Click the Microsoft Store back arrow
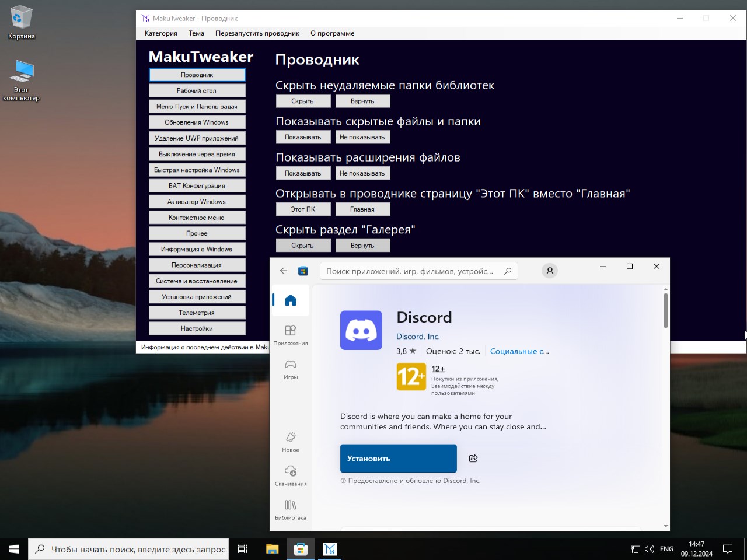This screenshot has height=560, width=747. pos(284,271)
